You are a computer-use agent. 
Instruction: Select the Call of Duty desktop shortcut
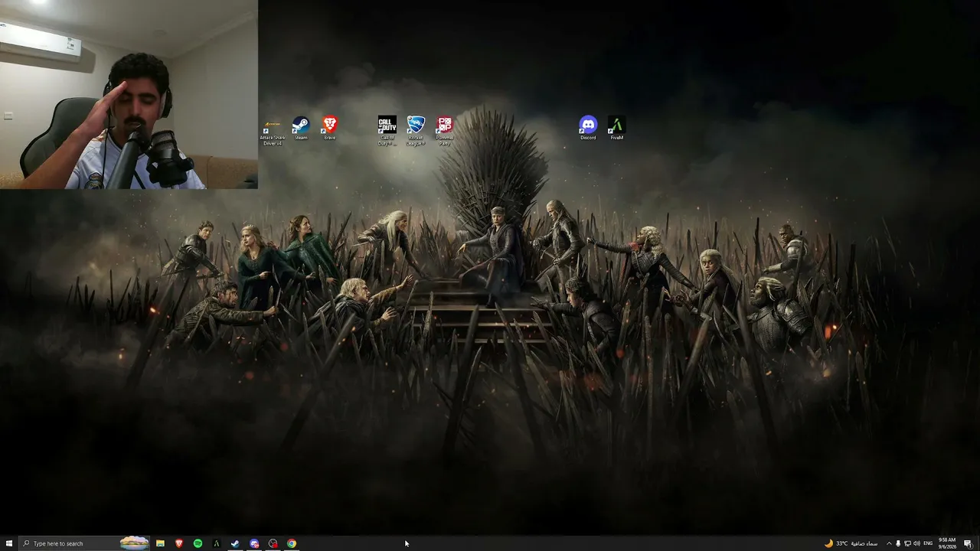point(387,131)
